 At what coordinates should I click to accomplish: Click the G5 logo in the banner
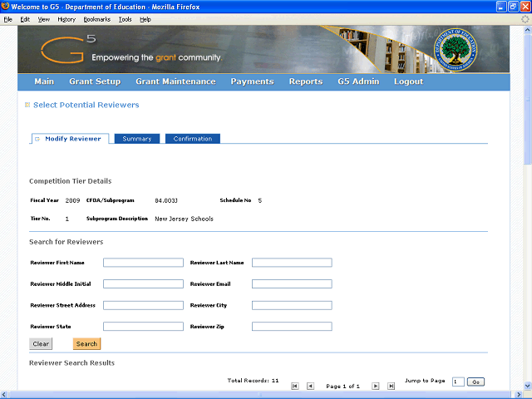68,49
